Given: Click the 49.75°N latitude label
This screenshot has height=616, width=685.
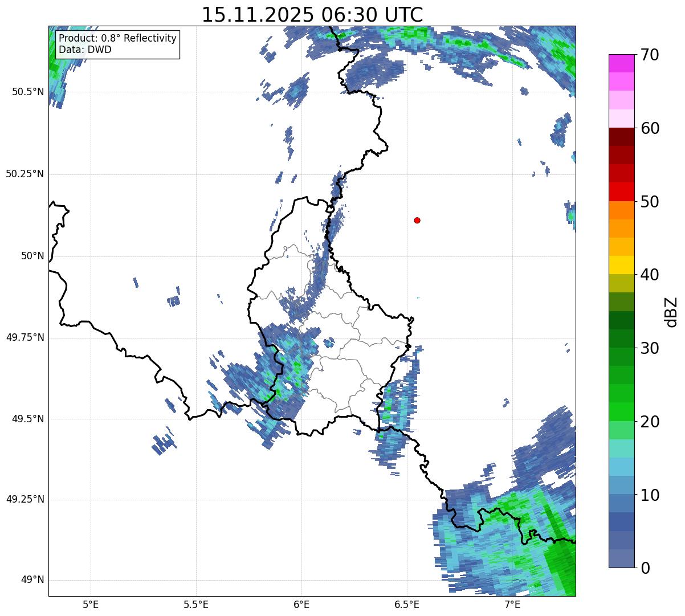Looking at the screenshot, I should click(25, 337).
